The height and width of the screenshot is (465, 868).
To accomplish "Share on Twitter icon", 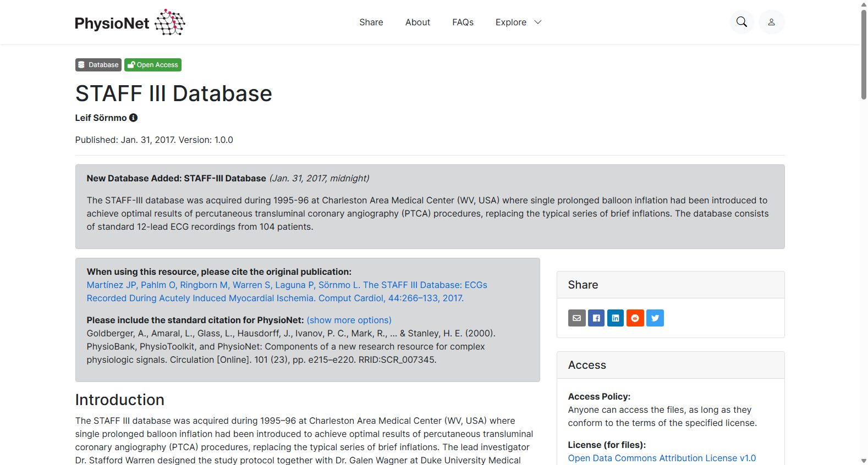I will click(655, 318).
